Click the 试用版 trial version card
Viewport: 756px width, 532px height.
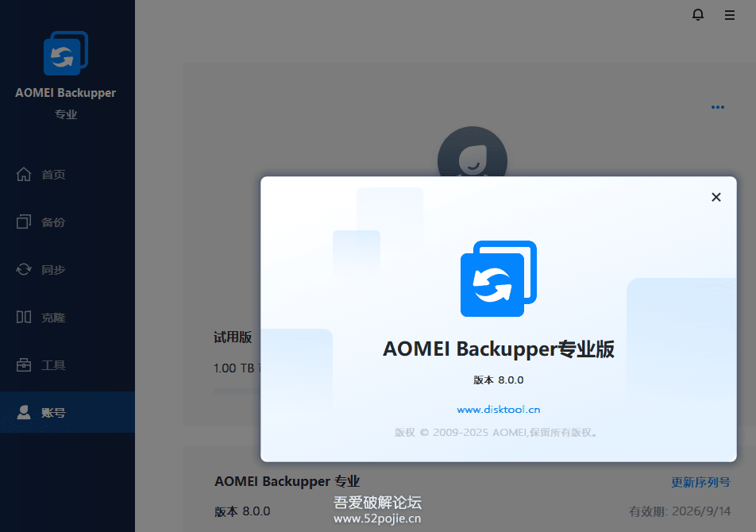click(x=231, y=337)
